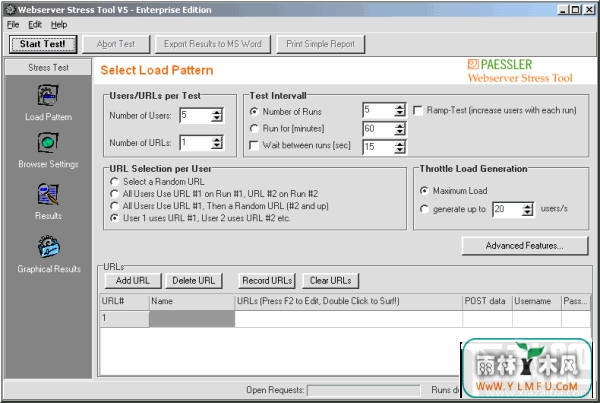
Task: Click the URL# column header
Action: click(124, 302)
